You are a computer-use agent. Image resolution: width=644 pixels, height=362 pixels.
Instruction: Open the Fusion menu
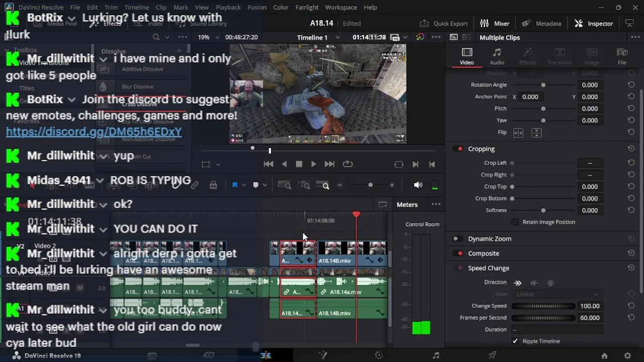[257, 7]
